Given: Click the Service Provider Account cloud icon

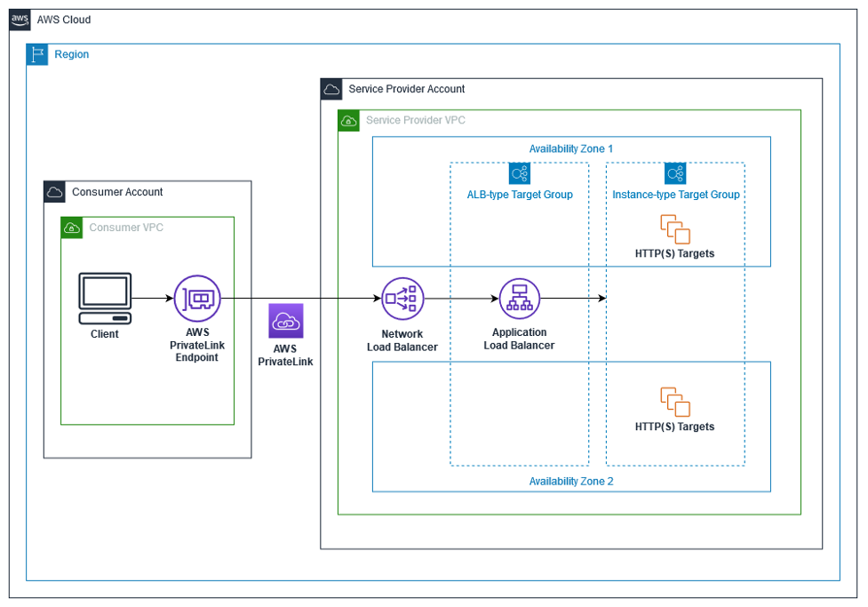Looking at the screenshot, I should (331, 89).
